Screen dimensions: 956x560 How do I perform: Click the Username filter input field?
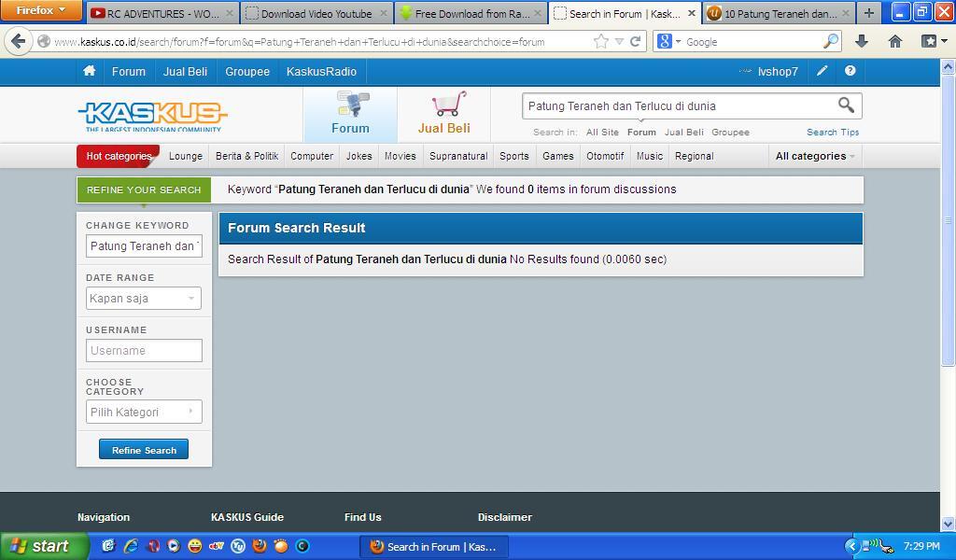[144, 350]
